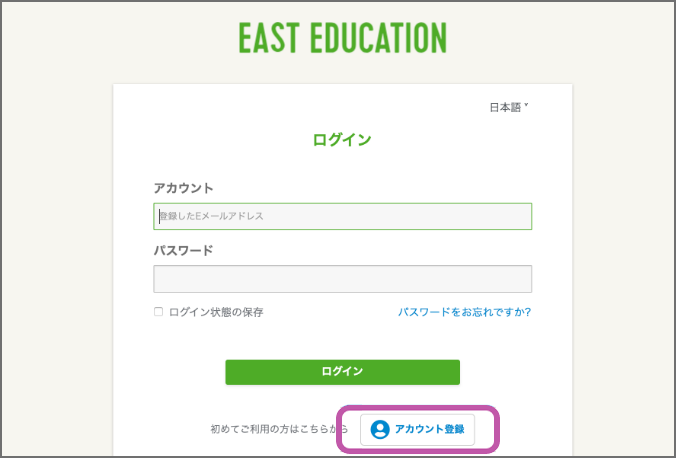Click the 初めてご利用の方はこちらから text

279,429
